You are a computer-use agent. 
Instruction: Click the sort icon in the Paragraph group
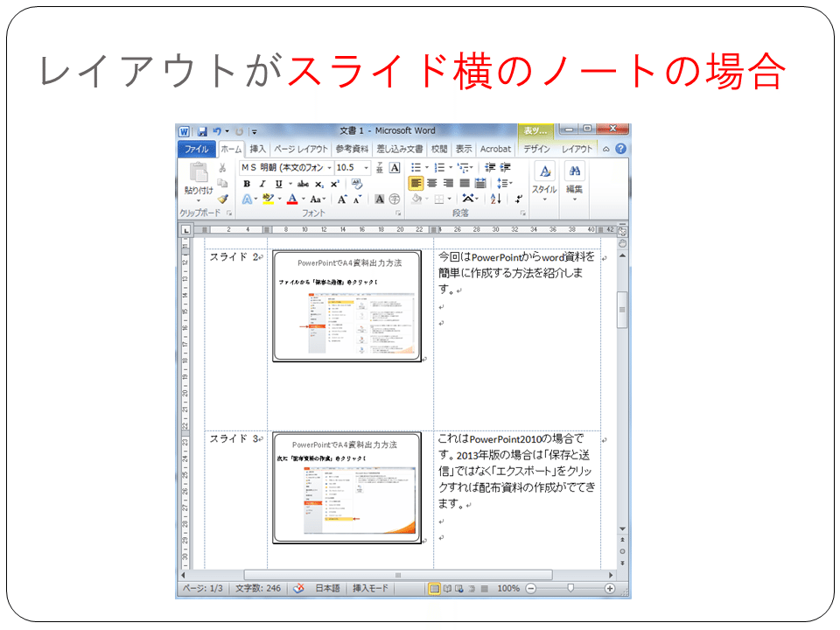[x=494, y=199]
